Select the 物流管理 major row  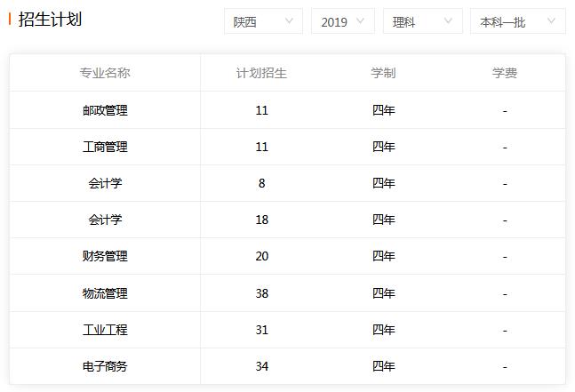click(288, 293)
